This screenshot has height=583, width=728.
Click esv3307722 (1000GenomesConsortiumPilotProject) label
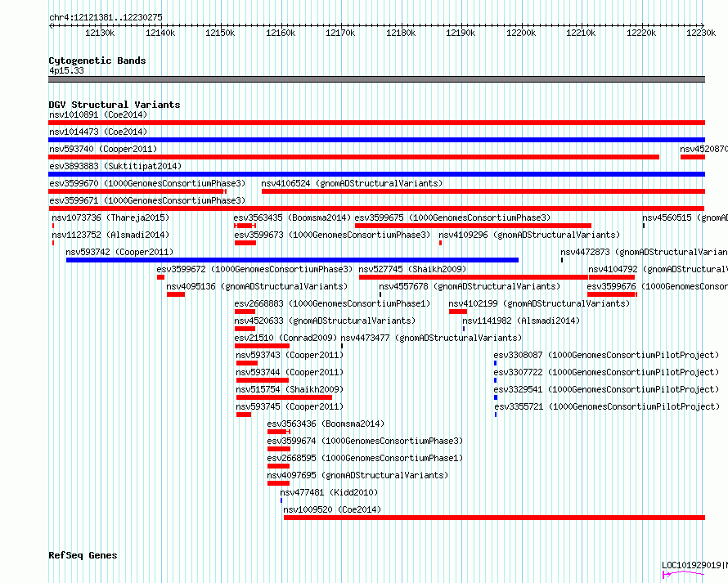tap(606, 372)
